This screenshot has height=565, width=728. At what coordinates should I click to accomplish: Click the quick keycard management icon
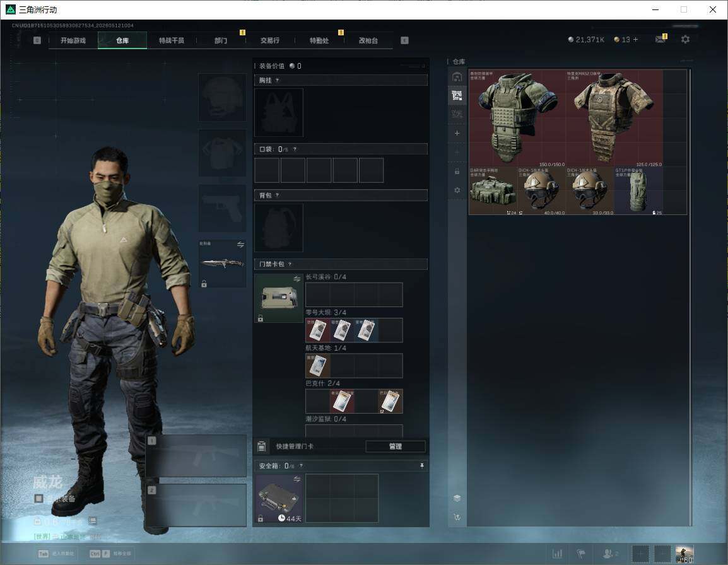[261, 446]
